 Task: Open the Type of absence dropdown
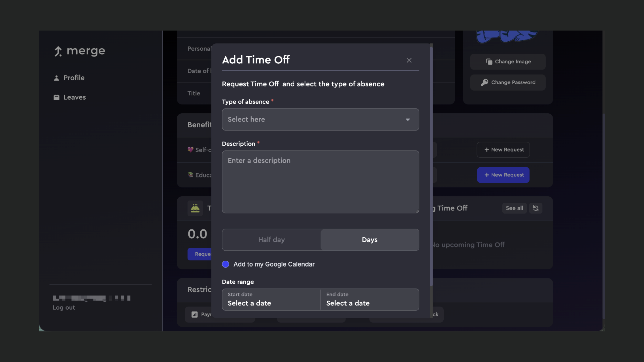pos(320,119)
